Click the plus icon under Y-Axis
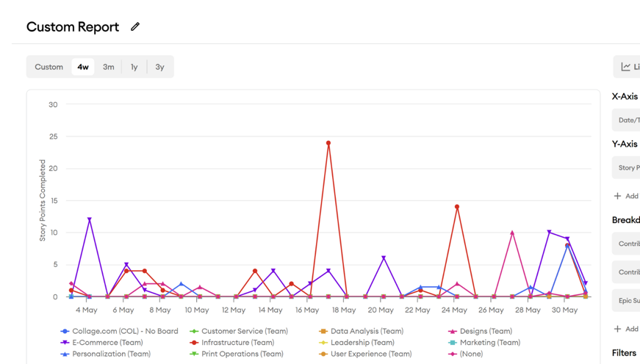Image resolution: width=640 pixels, height=364 pixels. pos(618,196)
